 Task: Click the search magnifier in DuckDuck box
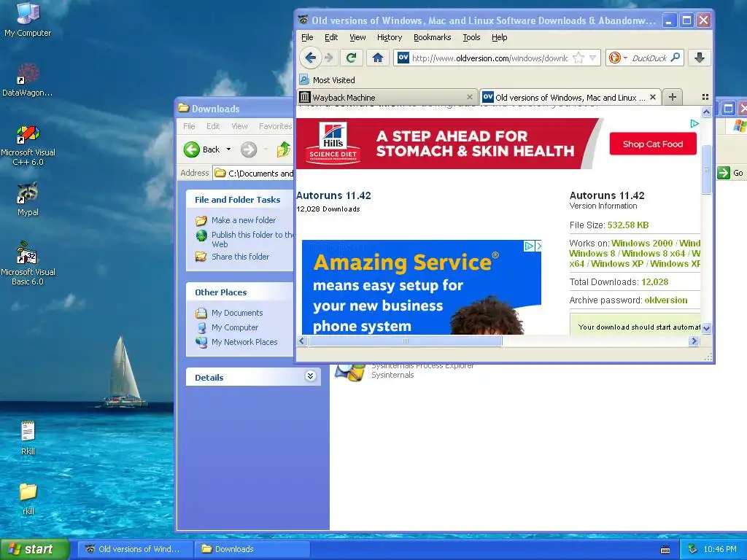click(x=675, y=58)
